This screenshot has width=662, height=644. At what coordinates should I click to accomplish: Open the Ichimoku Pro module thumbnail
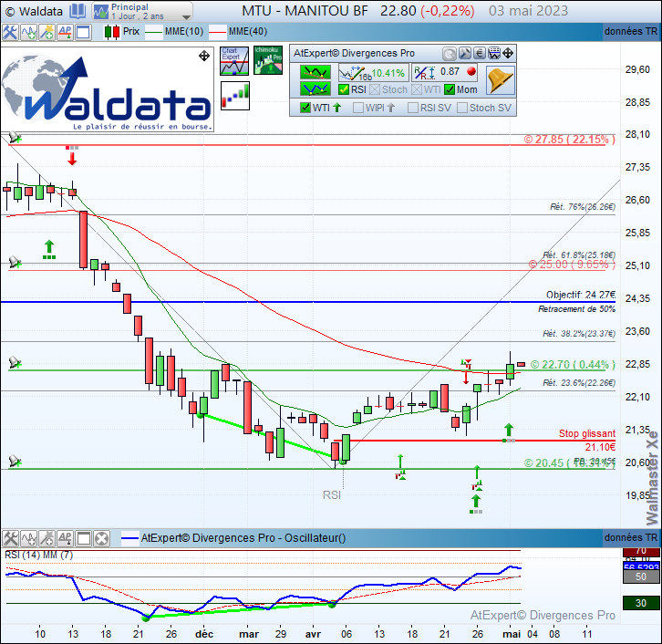pos(268,61)
